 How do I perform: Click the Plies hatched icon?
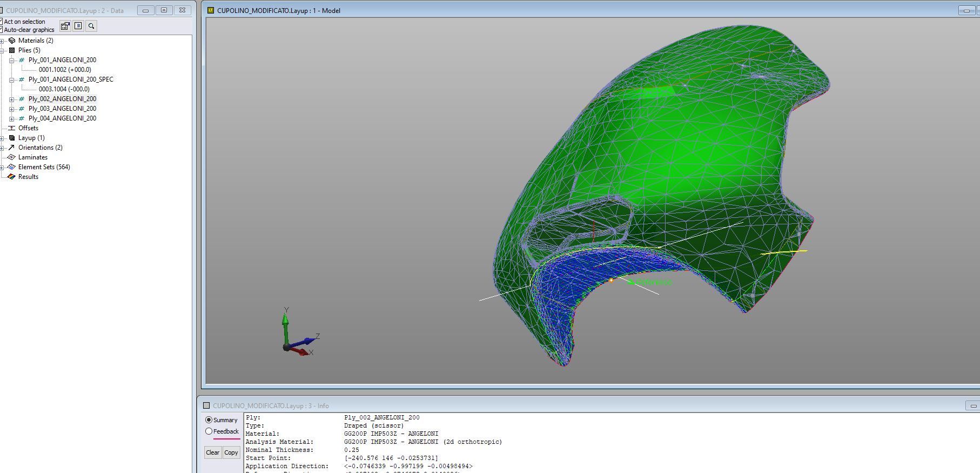point(12,50)
